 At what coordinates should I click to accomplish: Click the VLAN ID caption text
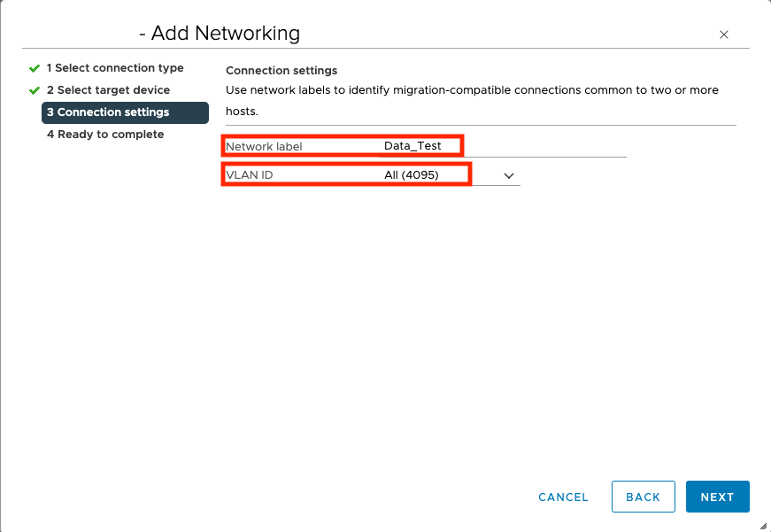pos(250,175)
